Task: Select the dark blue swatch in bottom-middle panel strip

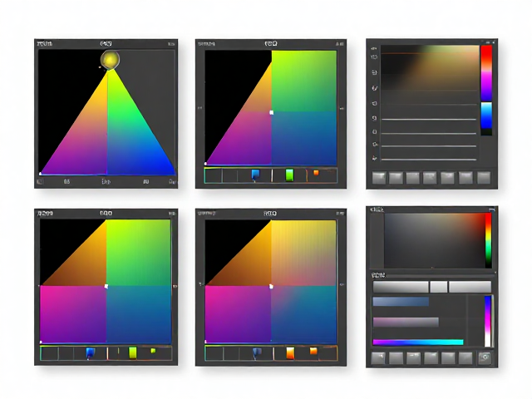Action: (x=257, y=352)
